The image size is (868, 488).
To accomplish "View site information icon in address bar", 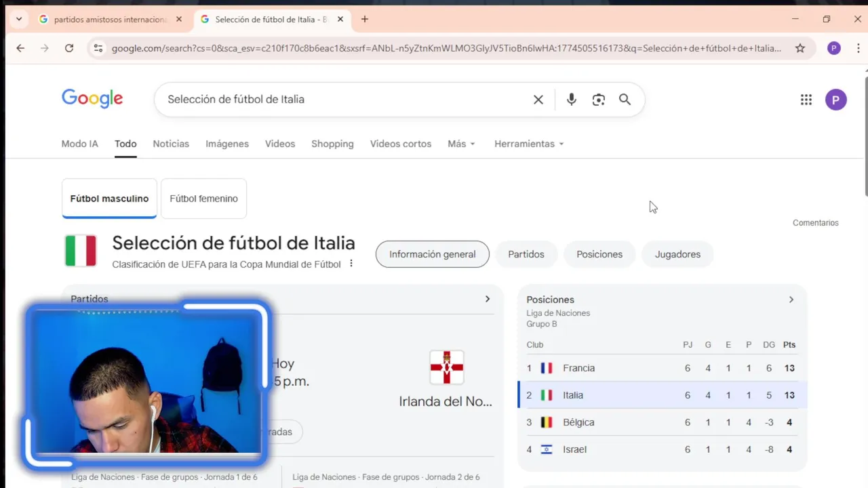I will tap(98, 48).
